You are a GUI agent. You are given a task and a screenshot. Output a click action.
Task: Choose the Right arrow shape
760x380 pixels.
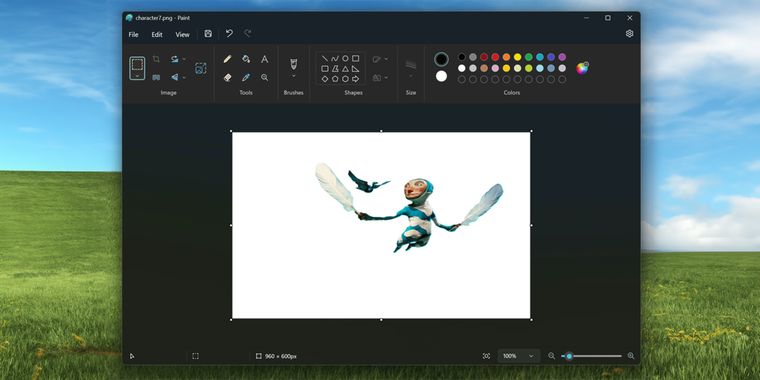pyautogui.click(x=355, y=79)
